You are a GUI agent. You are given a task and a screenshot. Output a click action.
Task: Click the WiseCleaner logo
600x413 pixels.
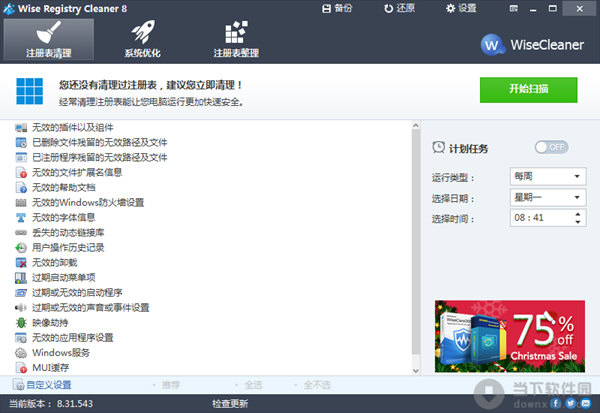(532, 45)
